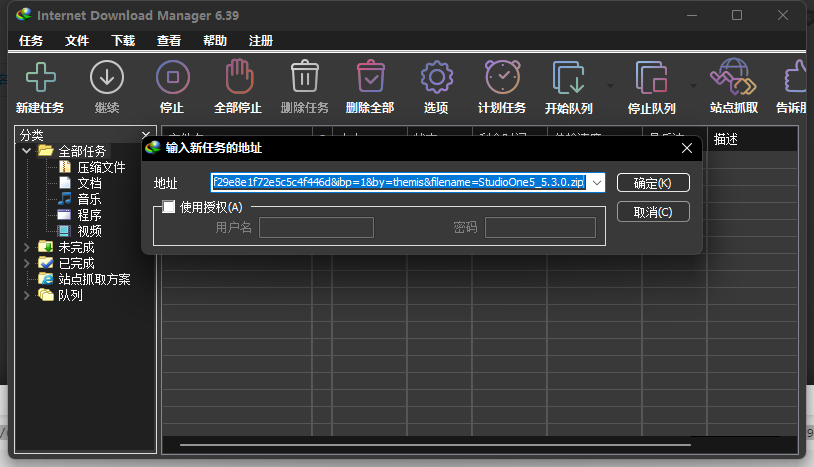The height and width of the screenshot is (467, 814).
Task: Click the 删除全部 (delete all) icon
Action: click(371, 77)
